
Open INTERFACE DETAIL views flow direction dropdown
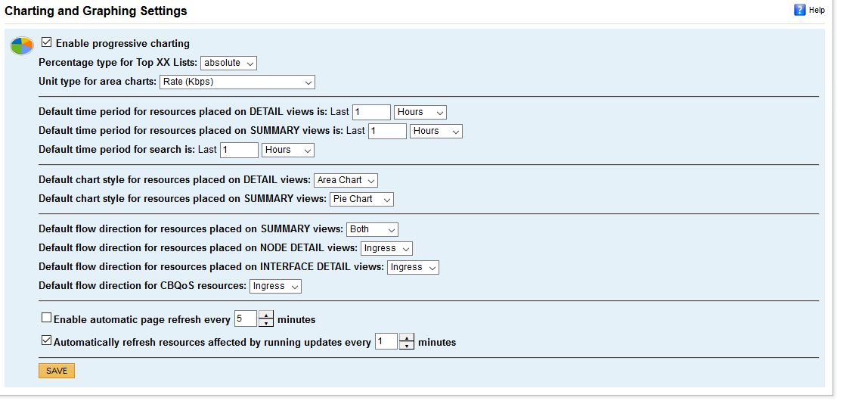click(413, 267)
